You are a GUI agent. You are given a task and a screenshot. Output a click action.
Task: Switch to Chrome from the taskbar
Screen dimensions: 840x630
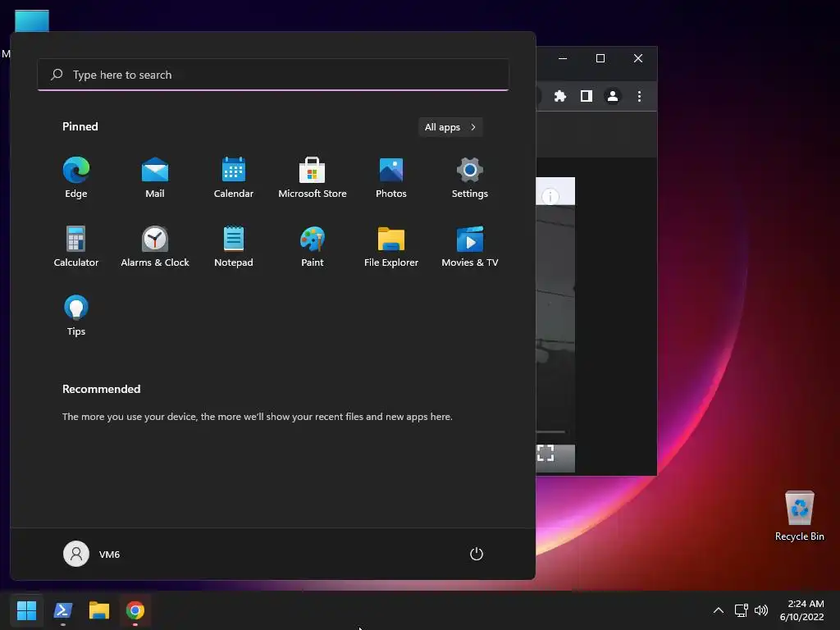point(135,610)
